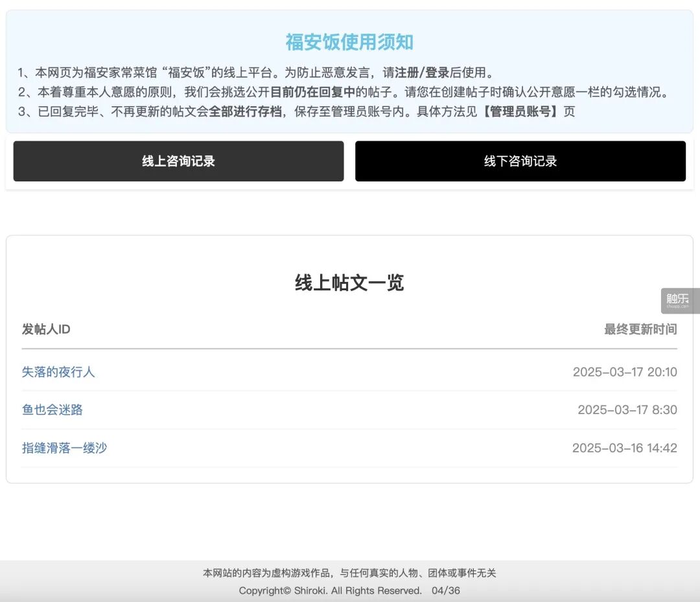Click the 发帖人ID column header
This screenshot has height=602, width=700.
46,329
